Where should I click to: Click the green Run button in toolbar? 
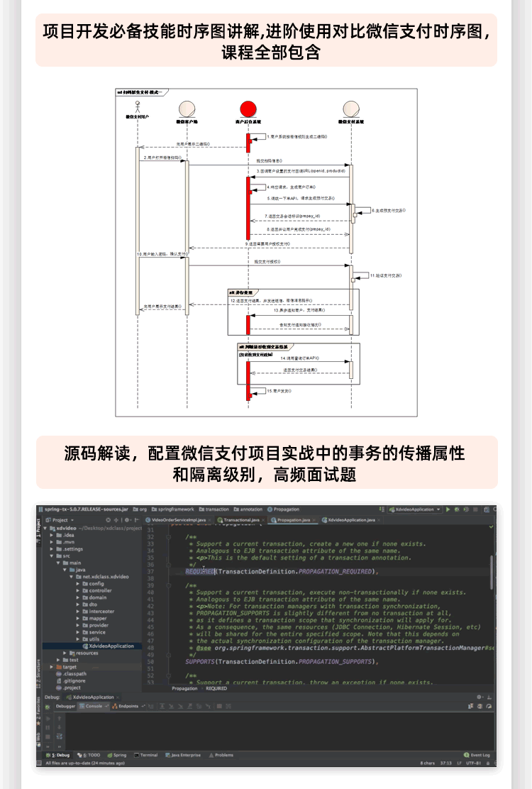pyautogui.click(x=448, y=509)
